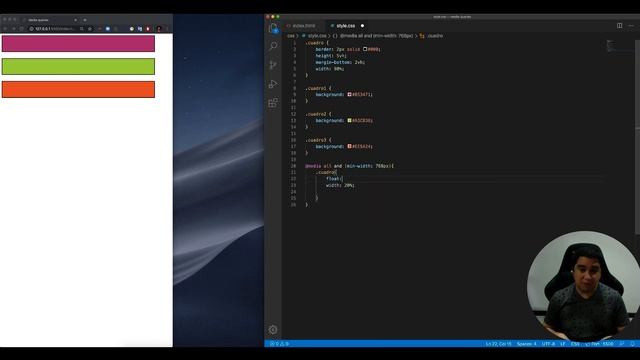Click 'Spaces: 4' indentation in status bar
Image resolution: width=640 pixels, height=360 pixels.
(x=527, y=344)
